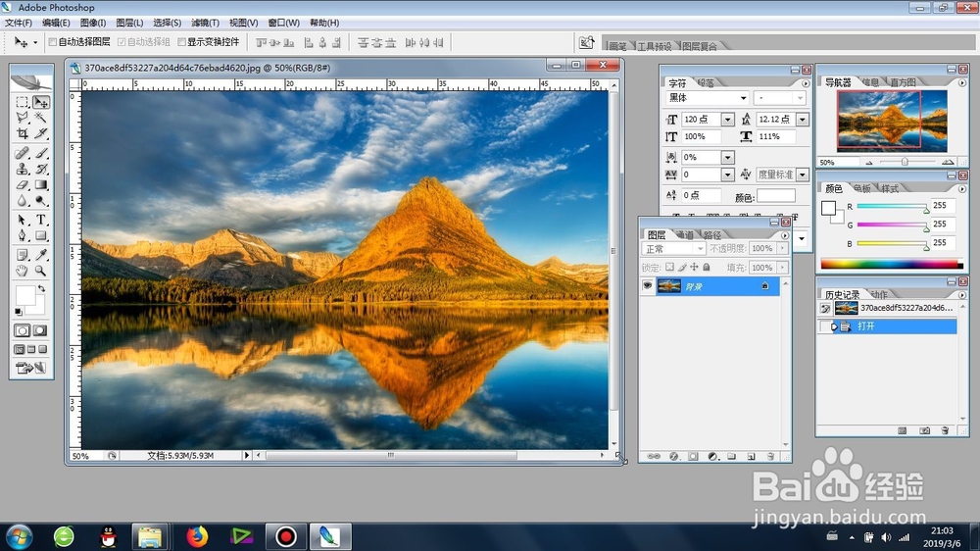The height and width of the screenshot is (551, 980).
Task: Select the Notes tool
Action: (x=22, y=255)
